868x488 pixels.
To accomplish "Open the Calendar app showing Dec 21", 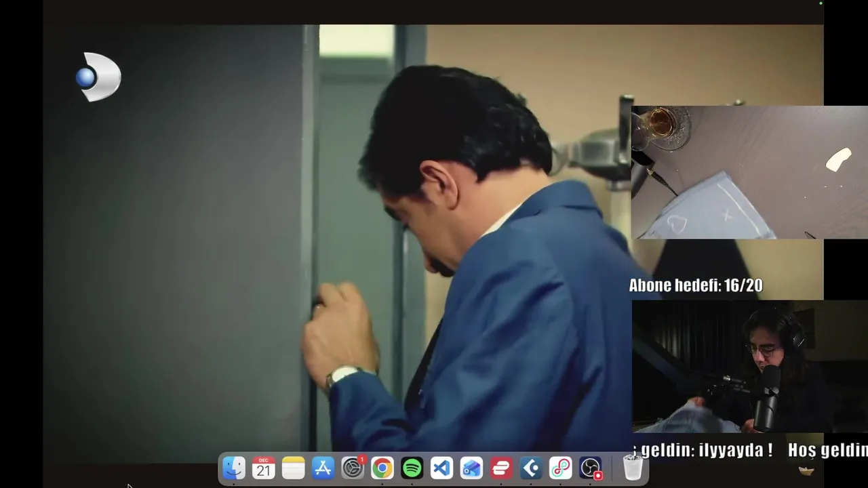I will click(x=263, y=468).
